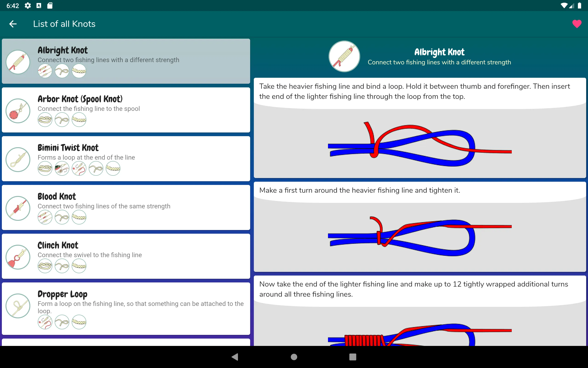
Task: Tap 'Connect the swivel to the fishing line'
Action: tap(90, 255)
